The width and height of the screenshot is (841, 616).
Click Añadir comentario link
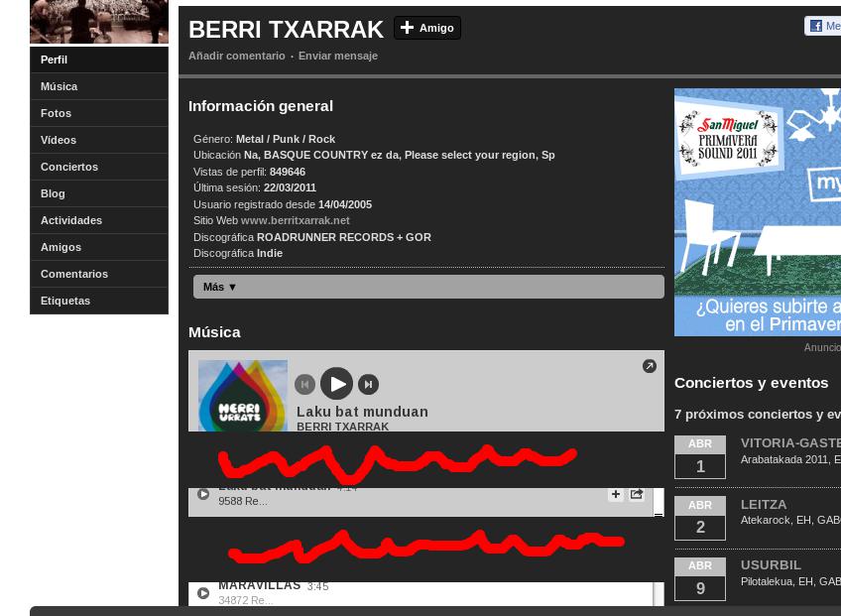point(236,56)
